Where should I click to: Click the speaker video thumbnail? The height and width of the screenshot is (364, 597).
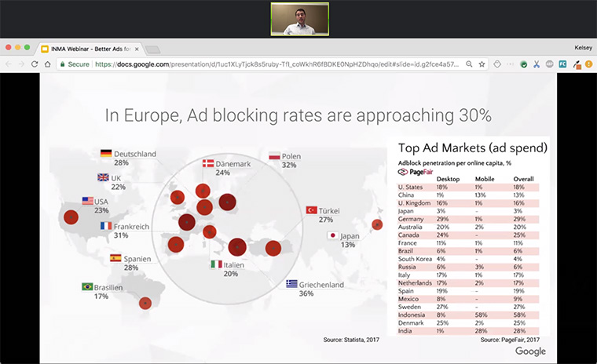(299, 19)
